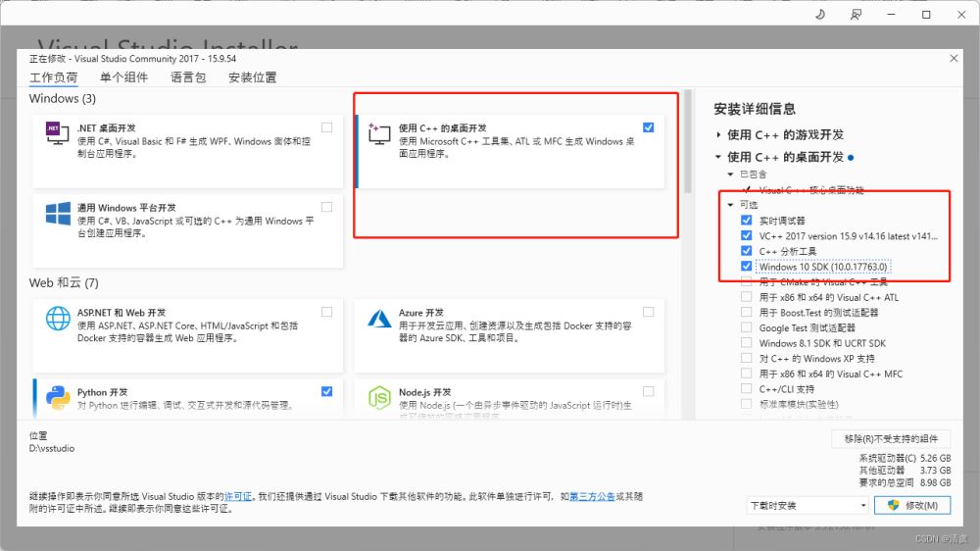The width and height of the screenshot is (980, 551).
Task: Open the 第三方公告 link
Action: [592, 497]
